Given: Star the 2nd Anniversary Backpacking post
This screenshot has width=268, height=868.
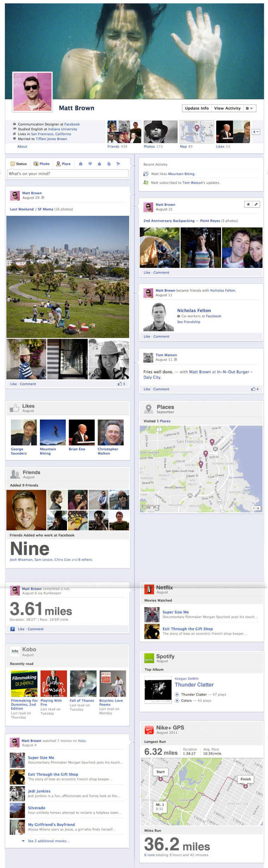Looking at the screenshot, I should (248, 204).
